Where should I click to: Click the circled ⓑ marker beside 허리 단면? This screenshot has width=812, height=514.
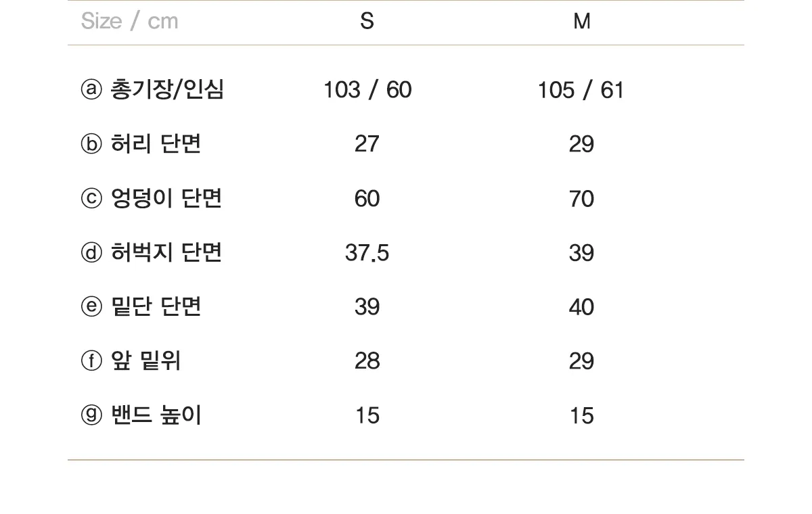(91, 144)
